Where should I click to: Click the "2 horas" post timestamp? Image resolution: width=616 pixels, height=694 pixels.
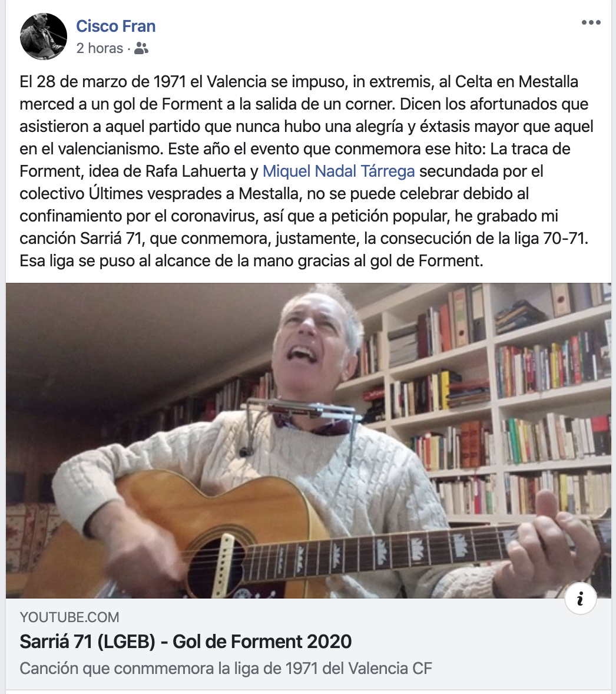point(100,48)
